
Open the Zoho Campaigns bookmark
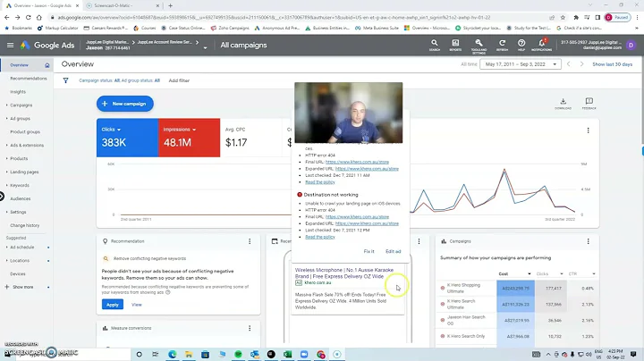[230, 28]
